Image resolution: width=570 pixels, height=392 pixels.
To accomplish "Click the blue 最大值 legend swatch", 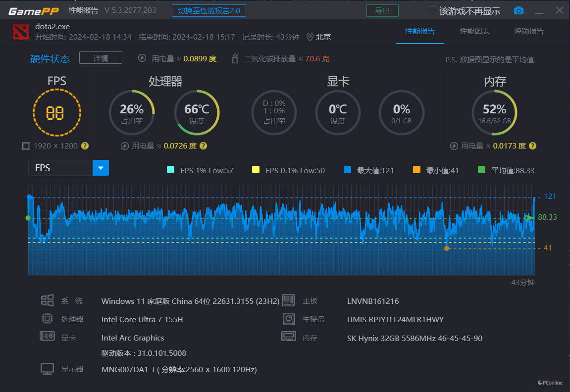I will coord(347,170).
